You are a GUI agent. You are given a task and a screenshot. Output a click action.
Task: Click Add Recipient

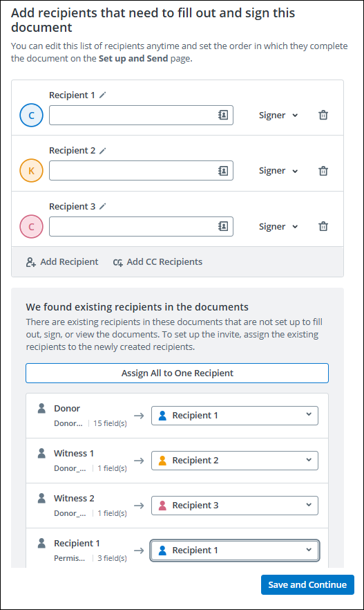(62, 262)
